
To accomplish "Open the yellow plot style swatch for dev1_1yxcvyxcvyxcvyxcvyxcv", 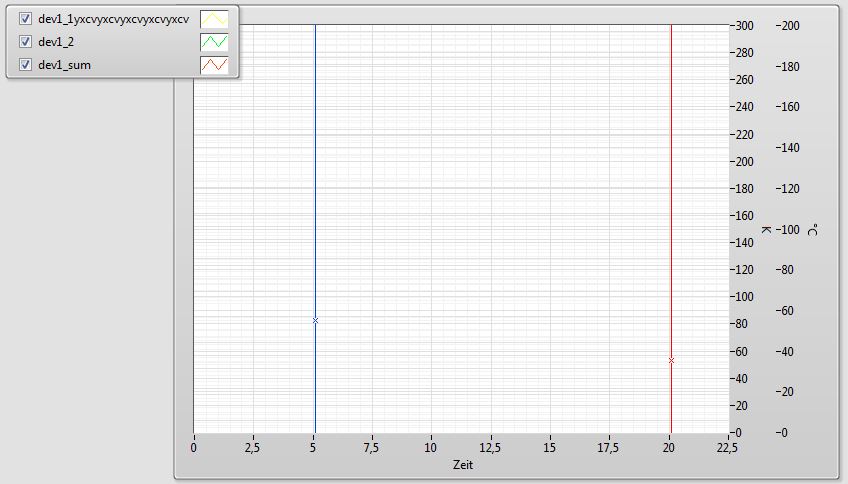I will pos(214,19).
